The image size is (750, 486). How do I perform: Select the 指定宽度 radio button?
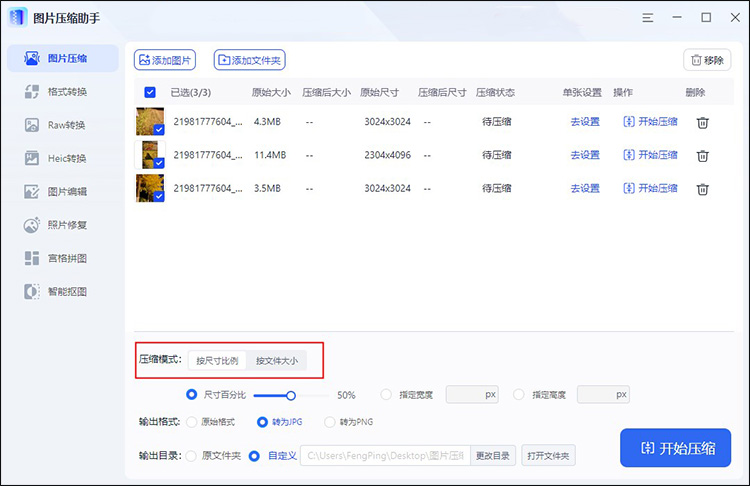386,395
